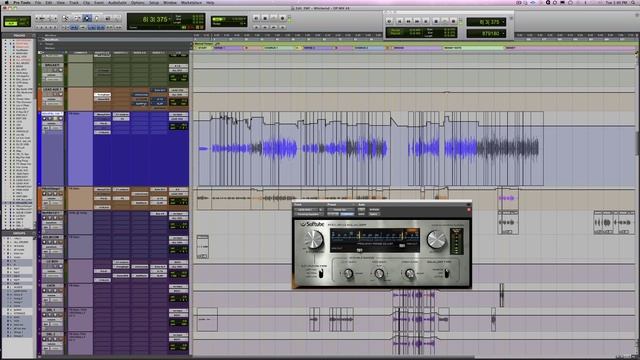Click Go to End in floating Transport
This screenshot has height=360, width=640.
click(x=426, y=21)
